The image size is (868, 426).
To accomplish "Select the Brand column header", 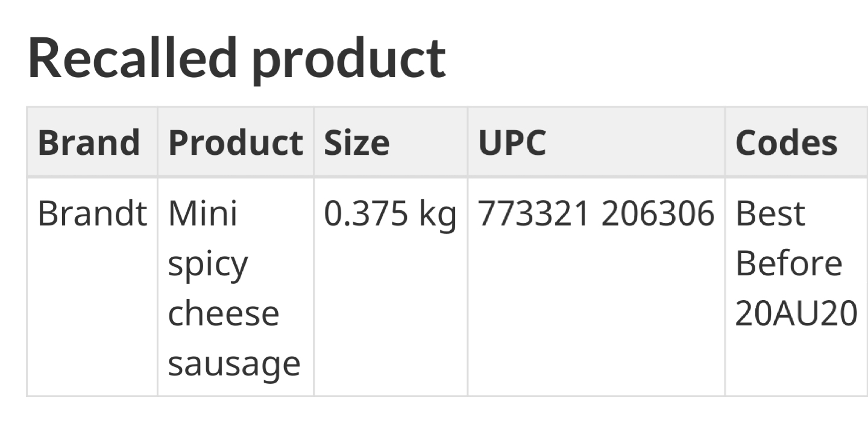I will point(89,143).
